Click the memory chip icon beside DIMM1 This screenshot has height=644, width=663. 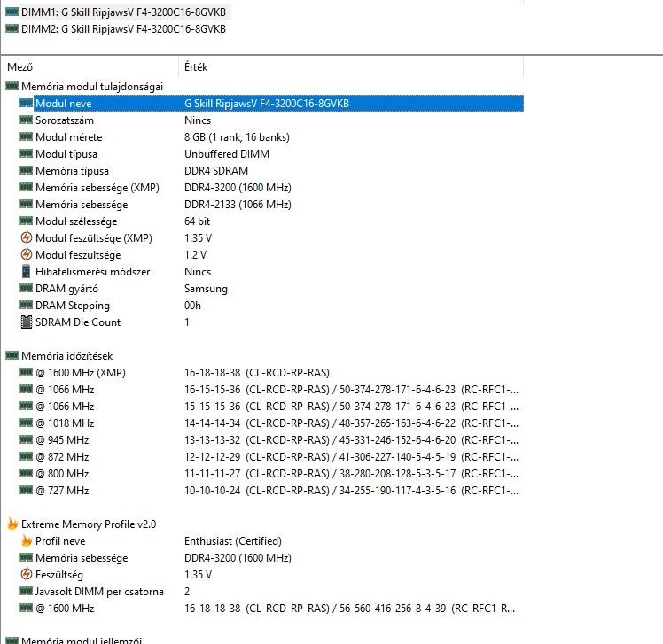12,12
